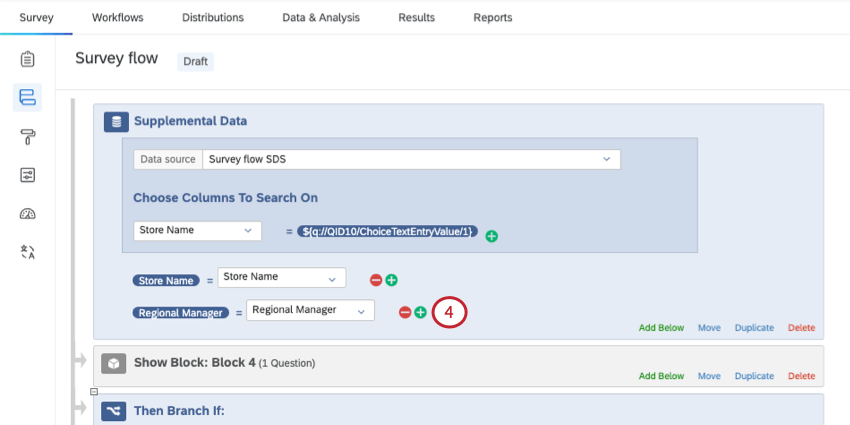This screenshot has height=425, width=850.
Task: Open Look and feel paint roller icon
Action: pyautogui.click(x=28, y=136)
